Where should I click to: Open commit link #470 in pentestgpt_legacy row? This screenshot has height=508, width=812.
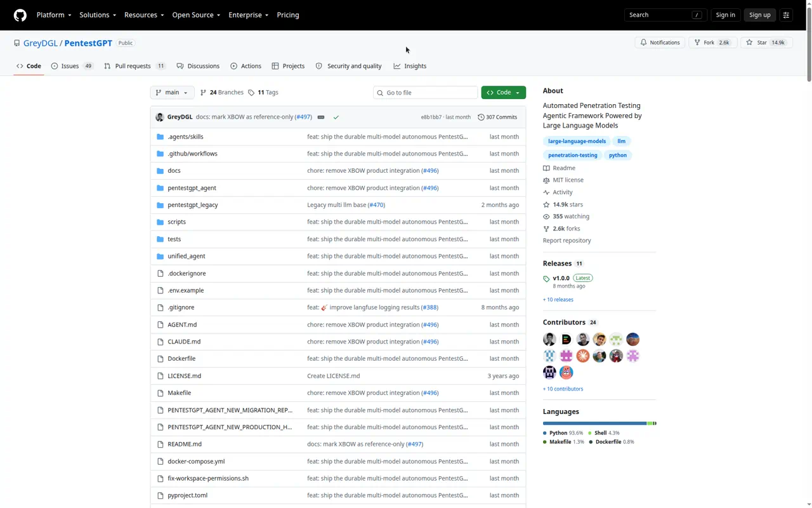pos(377,205)
